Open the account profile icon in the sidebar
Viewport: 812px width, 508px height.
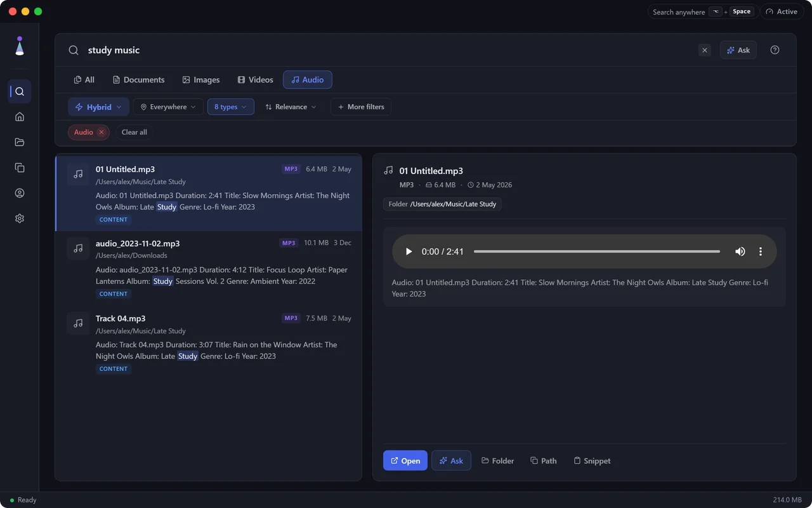[20, 193]
